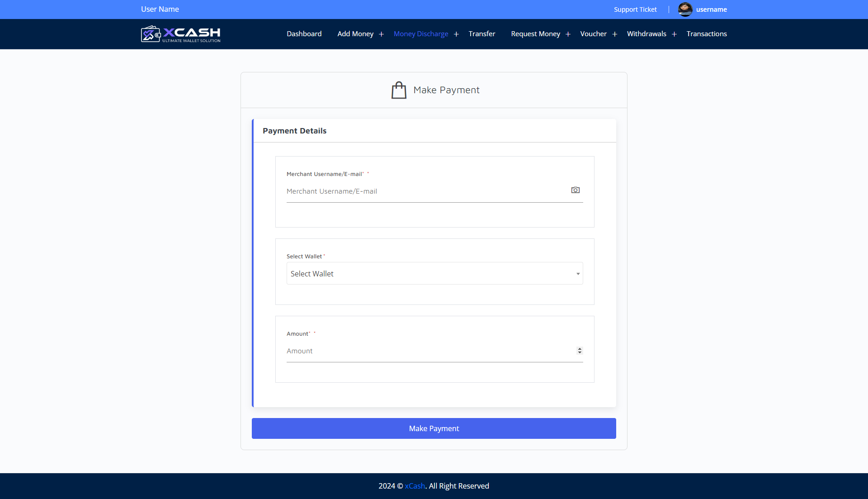Open the QR scanner on the merchant field
The width and height of the screenshot is (868, 499).
click(x=575, y=190)
